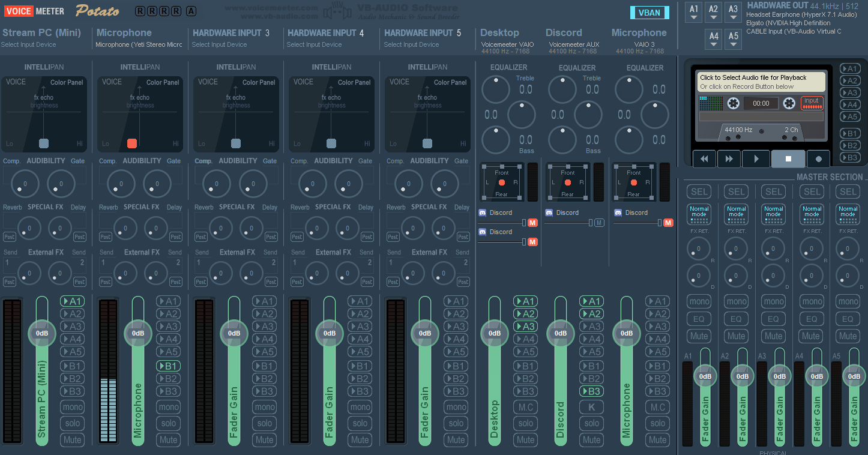Viewport: 868px width, 455px height.
Task: Change the Yeti Stereo Microphone input device
Action: [139, 45]
